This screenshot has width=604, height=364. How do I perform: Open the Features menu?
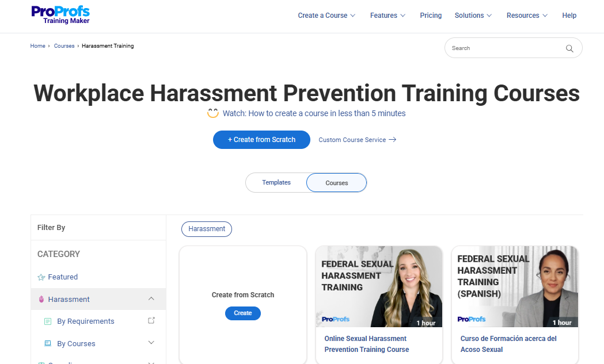(383, 16)
